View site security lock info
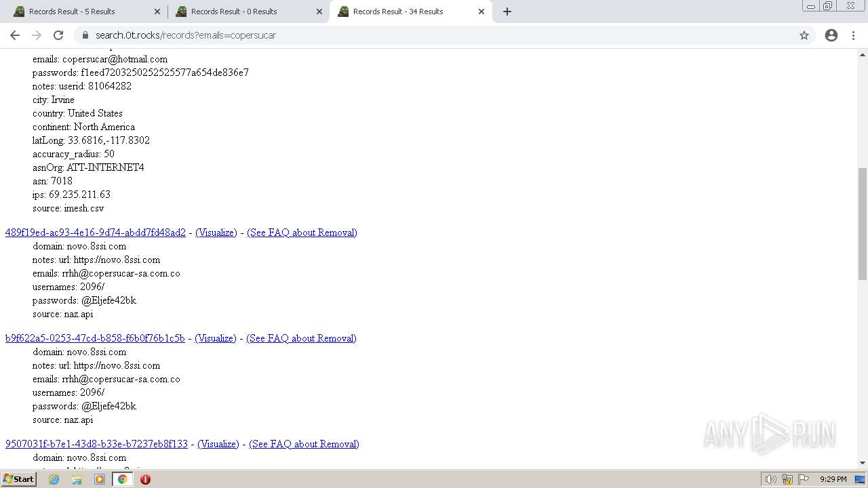Screen dimensions: 868x488 click(x=85, y=35)
